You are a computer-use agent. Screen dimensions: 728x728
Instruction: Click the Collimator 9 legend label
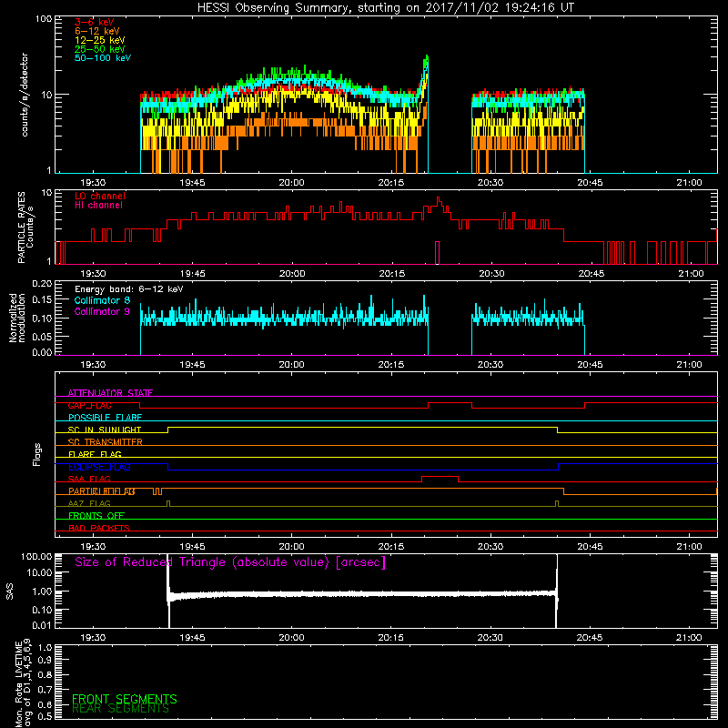point(102,311)
